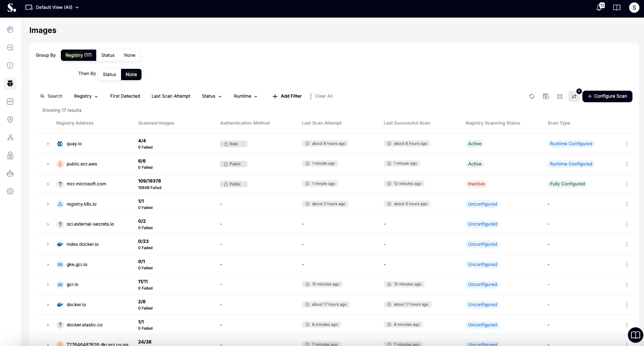Image resolution: width=644 pixels, height=346 pixels.
Task: Open the Registry filter dropdown
Action: pyautogui.click(x=86, y=96)
